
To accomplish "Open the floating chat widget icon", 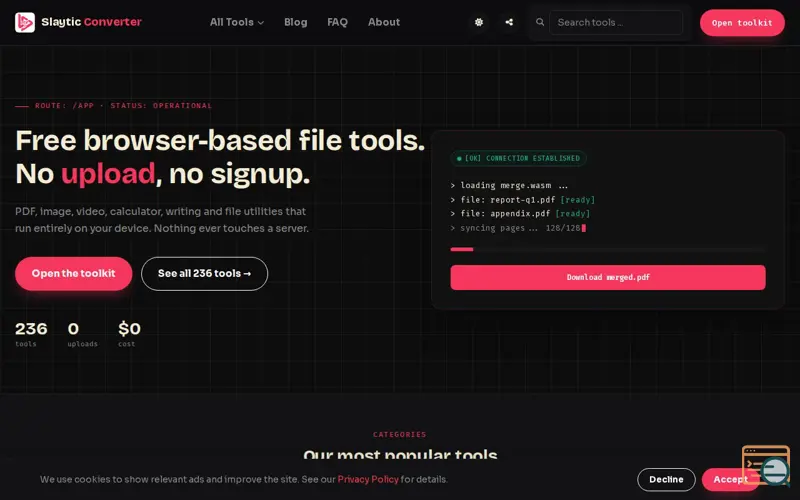I will click(x=766, y=466).
